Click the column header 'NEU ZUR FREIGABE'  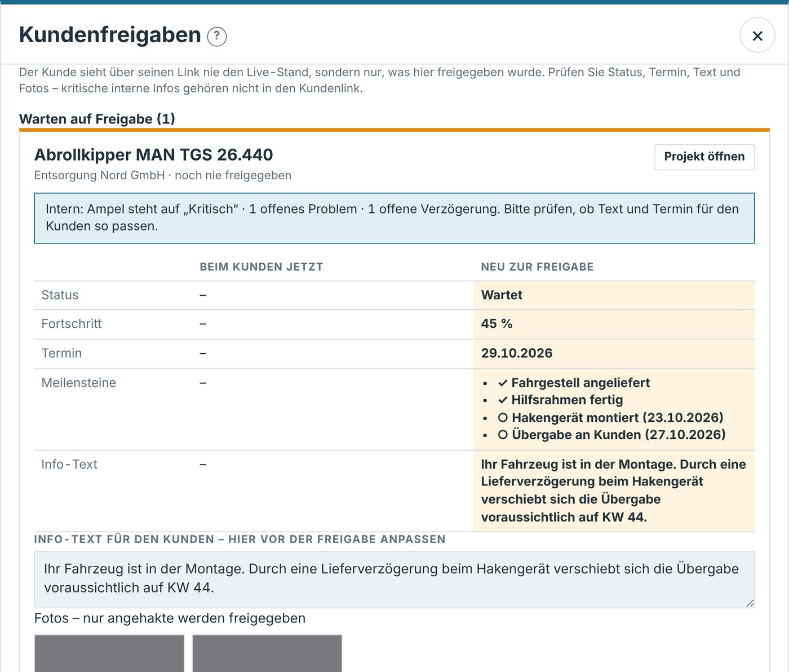coord(537,267)
